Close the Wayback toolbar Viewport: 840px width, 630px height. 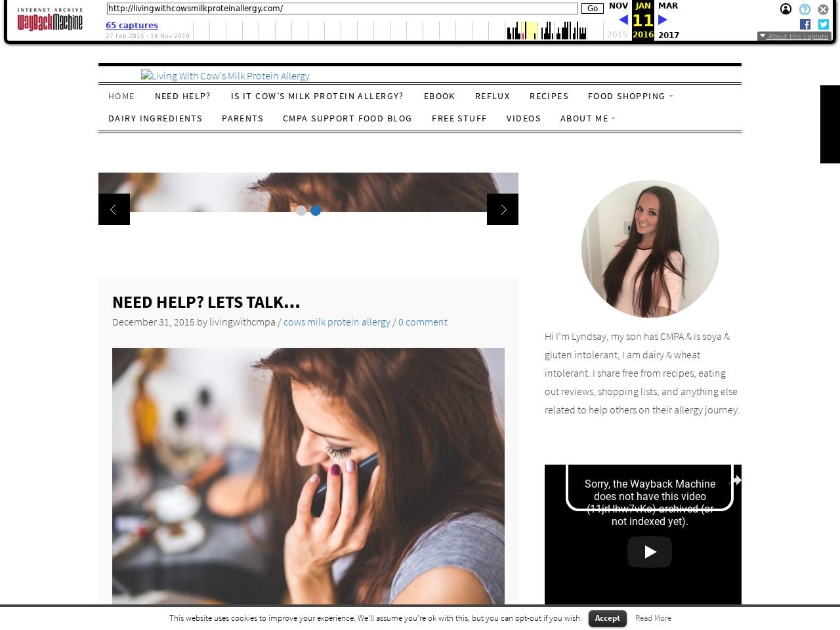pos(823,9)
